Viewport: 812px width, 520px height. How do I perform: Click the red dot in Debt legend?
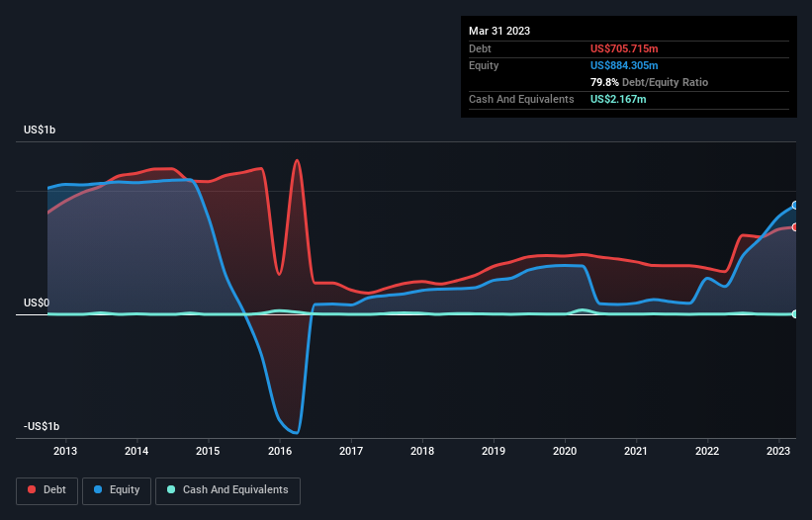point(32,489)
